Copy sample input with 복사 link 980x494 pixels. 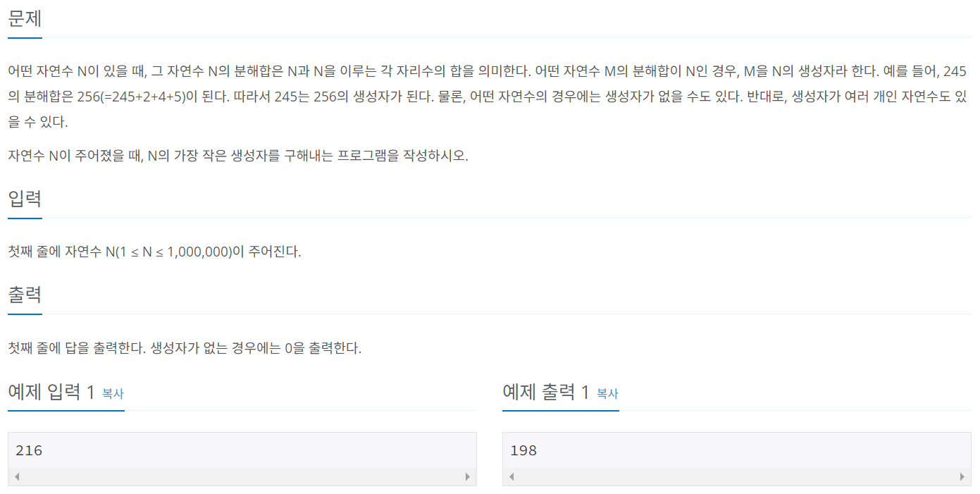pyautogui.click(x=113, y=393)
